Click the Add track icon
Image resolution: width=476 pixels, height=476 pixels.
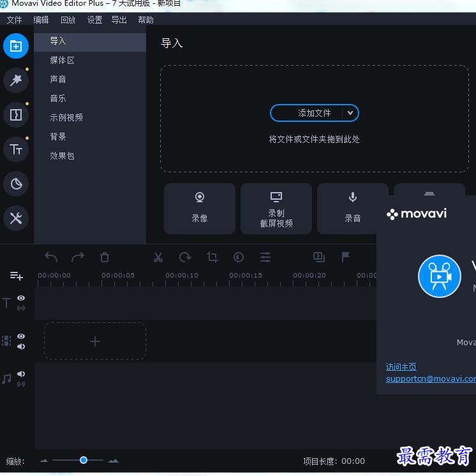click(x=16, y=276)
